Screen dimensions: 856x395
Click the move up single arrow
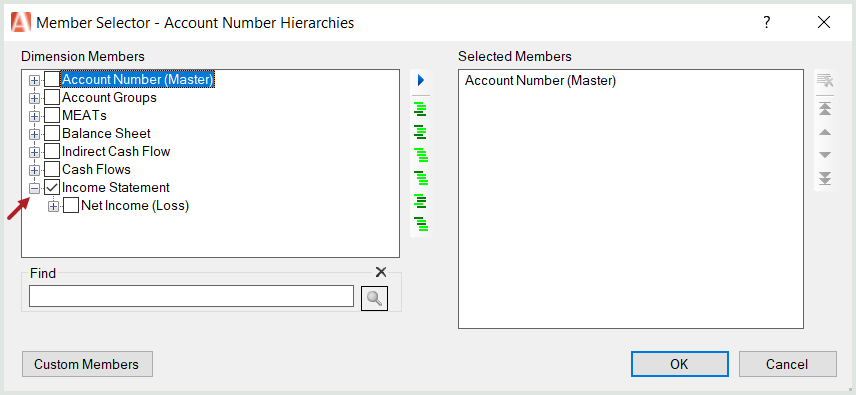(825, 132)
